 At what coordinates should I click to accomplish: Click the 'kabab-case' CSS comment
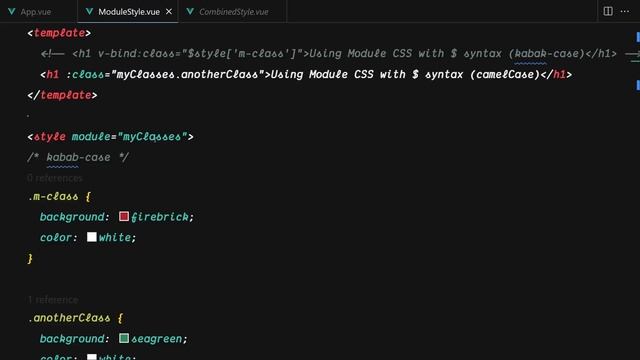click(78, 158)
